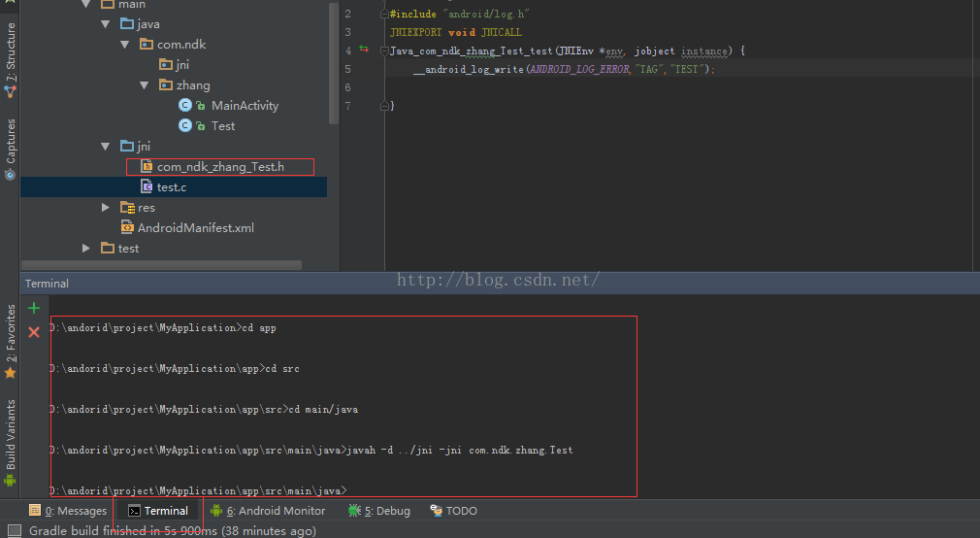The width and height of the screenshot is (980, 538).
Task: Click the header file icon of com_ndk_zhang_Test.h
Action: tap(147, 166)
